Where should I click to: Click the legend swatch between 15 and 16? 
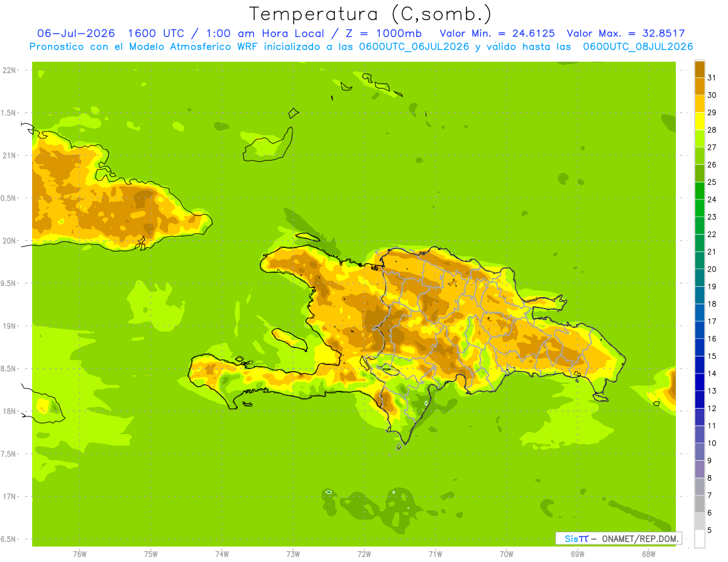[699, 347]
